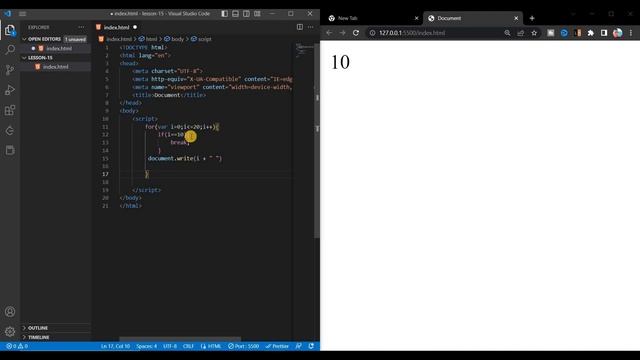Toggle the bottom panel layout button

(x=236, y=13)
